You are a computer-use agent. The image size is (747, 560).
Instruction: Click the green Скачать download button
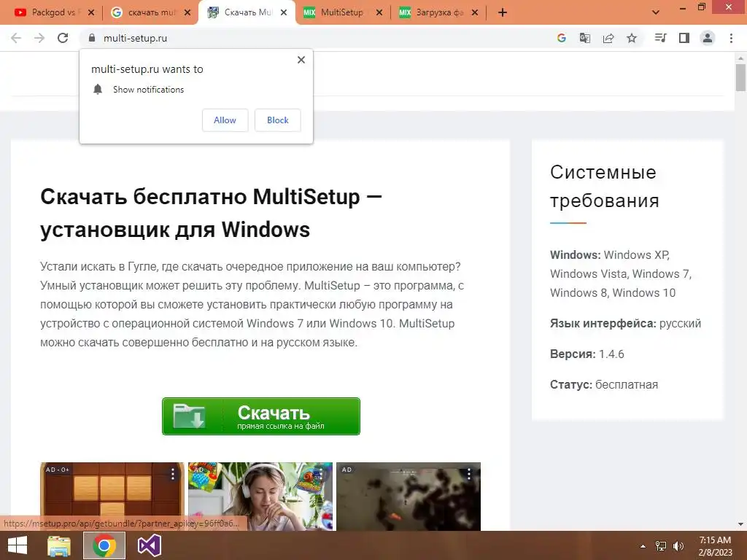(x=261, y=416)
